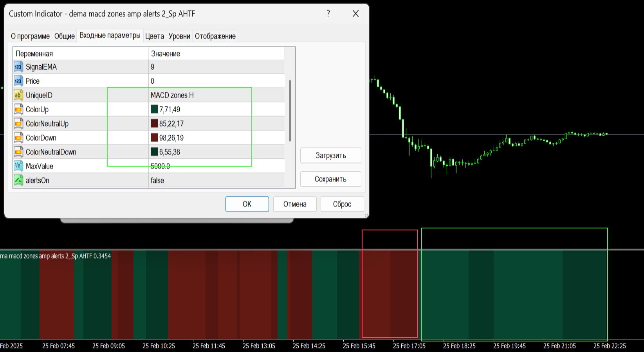
Task: Click the Price variable type icon
Action: pos(18,81)
